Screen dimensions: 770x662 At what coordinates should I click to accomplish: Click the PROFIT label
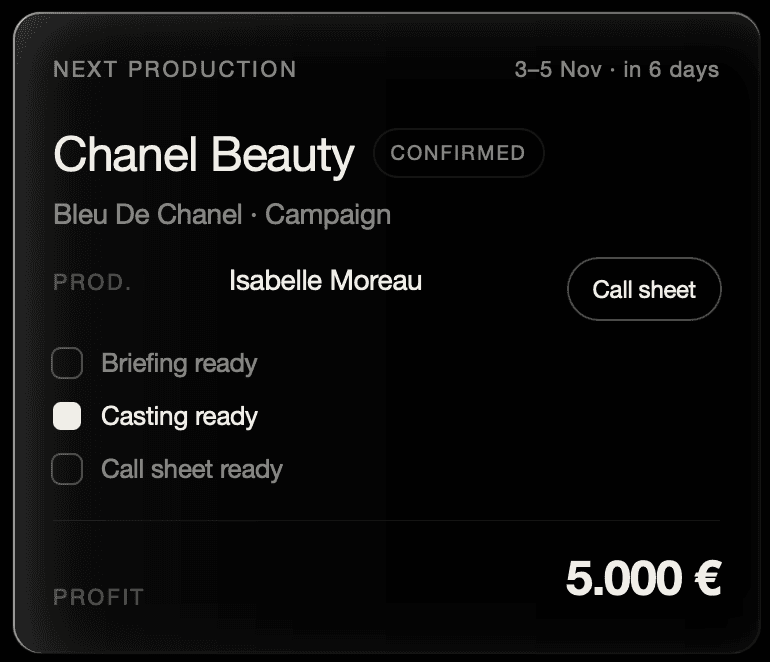pyautogui.click(x=98, y=597)
